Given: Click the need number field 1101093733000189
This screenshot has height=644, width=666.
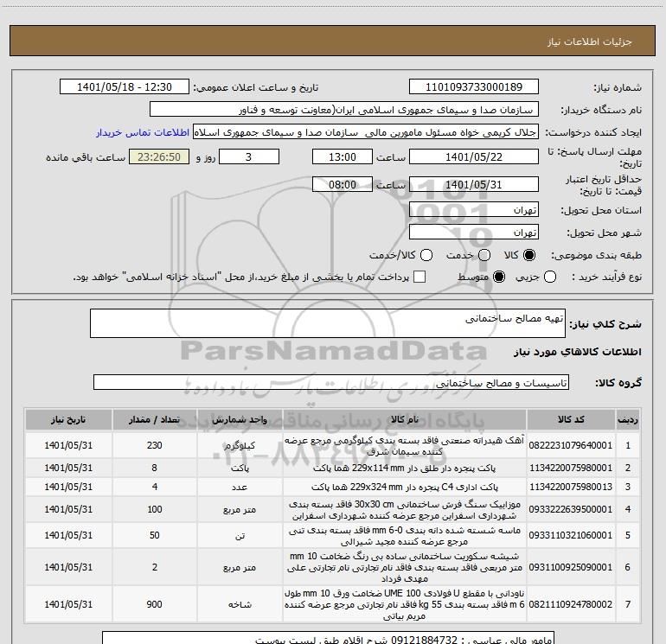Looking at the screenshot, I should tap(474, 87).
